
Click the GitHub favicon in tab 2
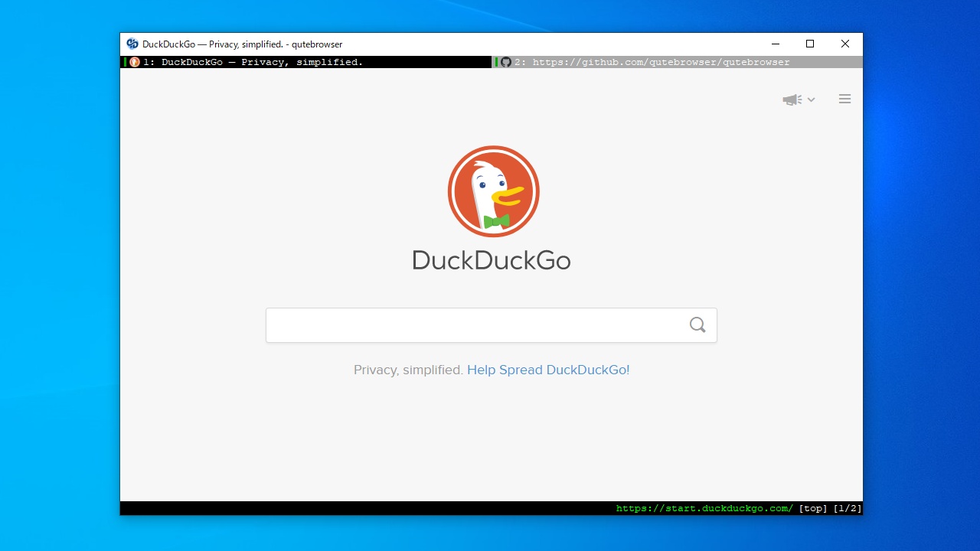506,62
